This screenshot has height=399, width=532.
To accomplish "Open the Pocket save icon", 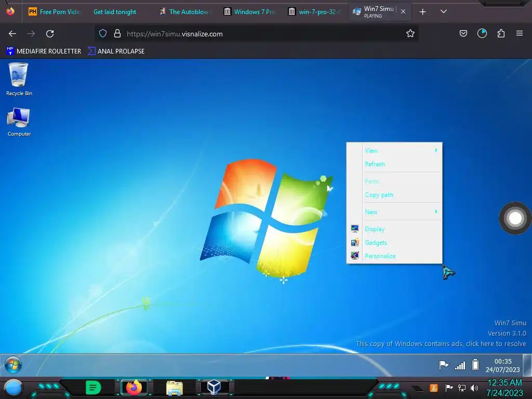I will point(463,34).
